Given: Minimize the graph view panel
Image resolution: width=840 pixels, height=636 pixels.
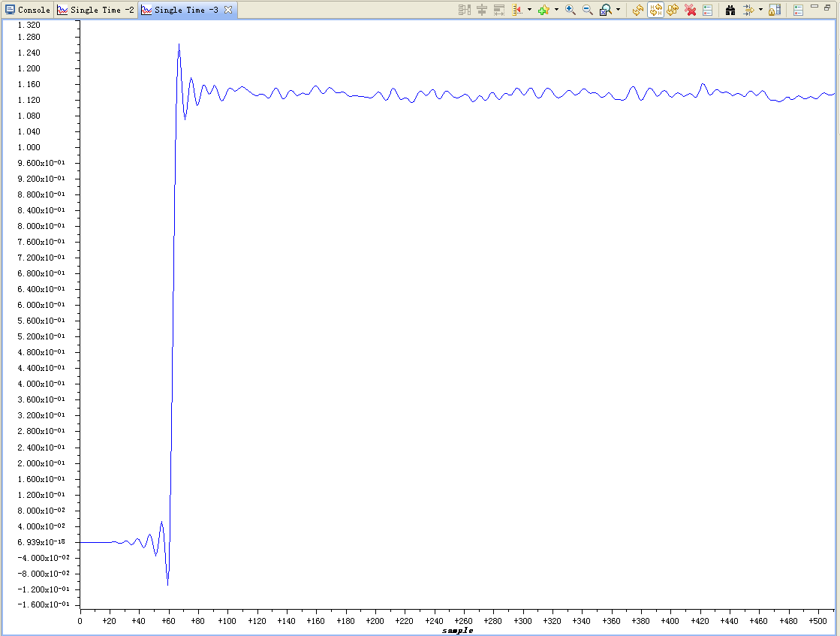Looking at the screenshot, I should [814, 7].
